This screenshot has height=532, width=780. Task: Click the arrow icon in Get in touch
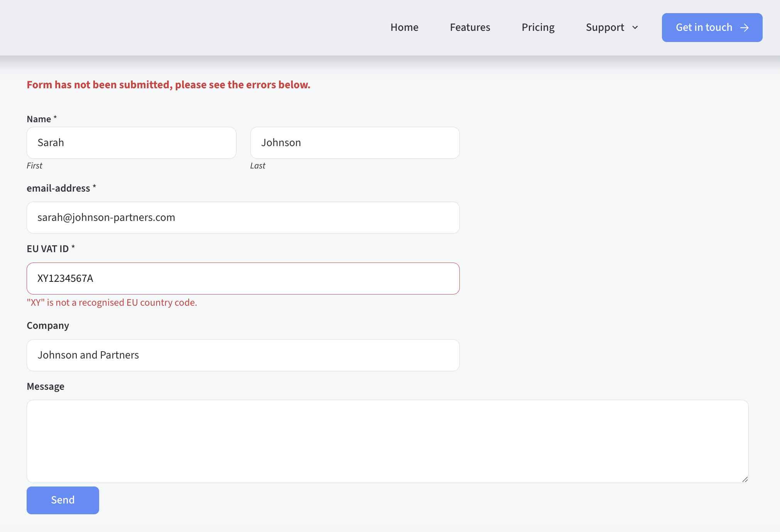click(745, 27)
